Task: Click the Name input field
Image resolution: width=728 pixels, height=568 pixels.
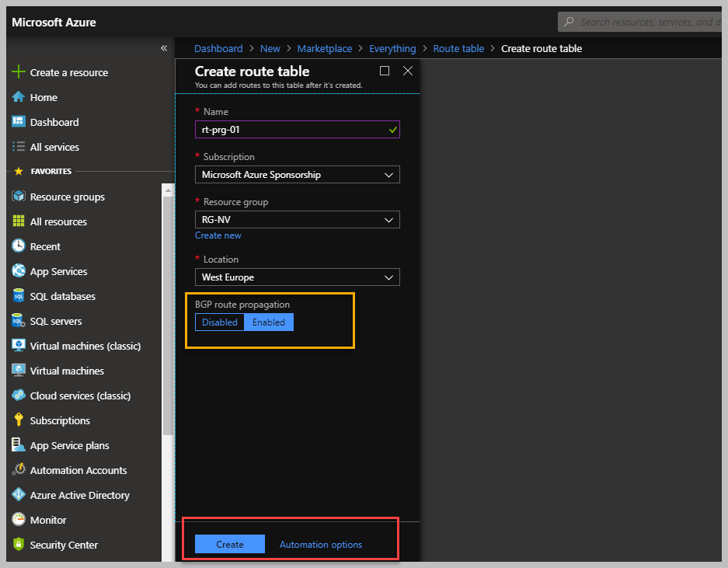Action: tap(297, 130)
